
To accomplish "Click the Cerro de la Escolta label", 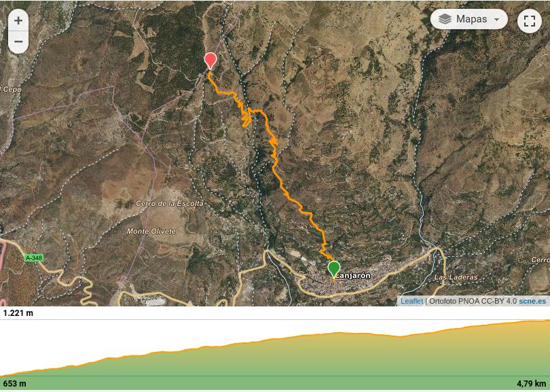I will 170,203.
